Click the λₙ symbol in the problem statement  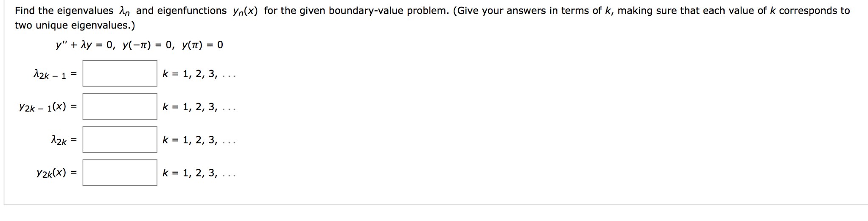[x=124, y=12]
